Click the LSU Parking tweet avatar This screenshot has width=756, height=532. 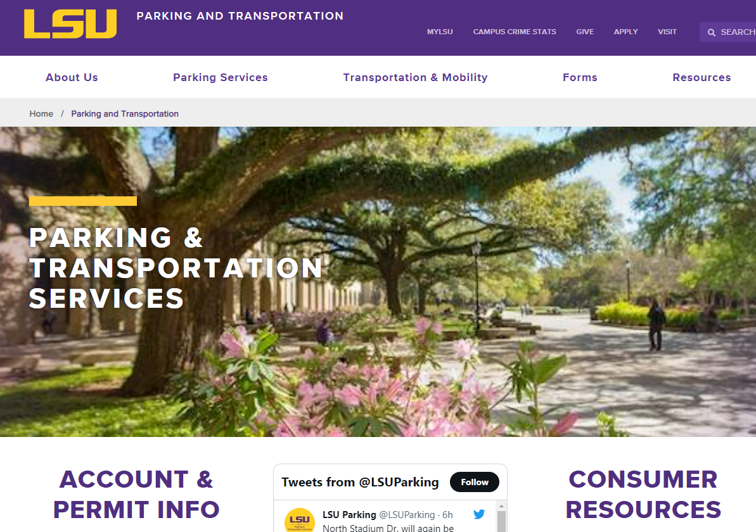299,520
